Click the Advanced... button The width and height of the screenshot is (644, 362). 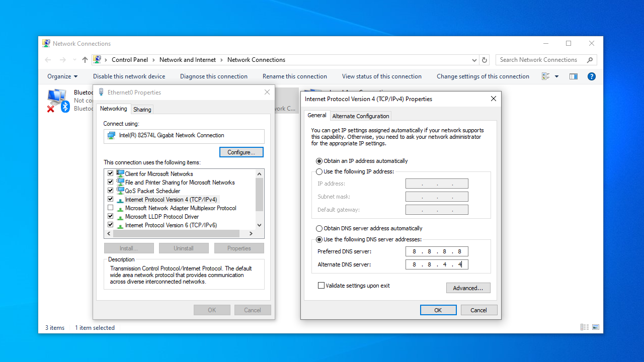tap(468, 288)
